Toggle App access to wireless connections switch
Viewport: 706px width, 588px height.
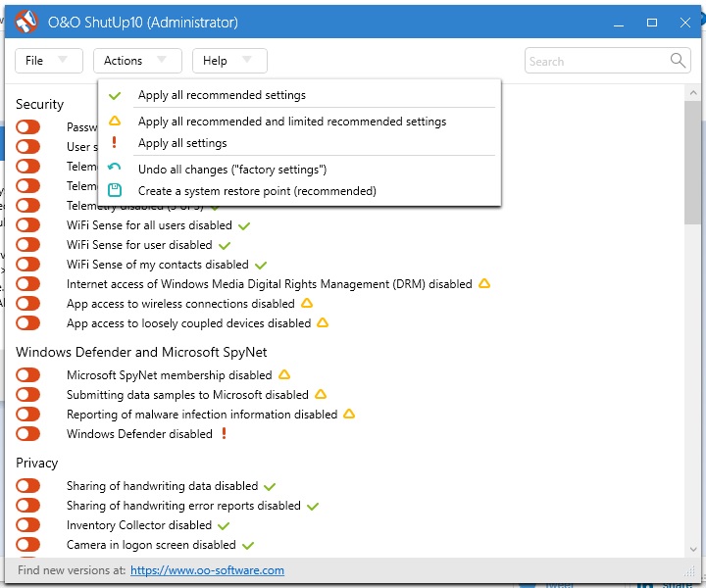27,303
